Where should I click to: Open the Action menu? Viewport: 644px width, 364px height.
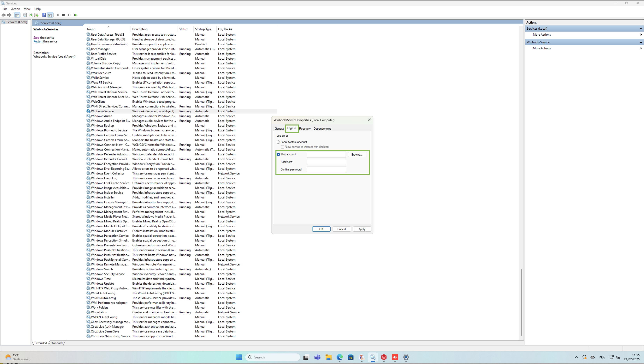click(x=16, y=9)
